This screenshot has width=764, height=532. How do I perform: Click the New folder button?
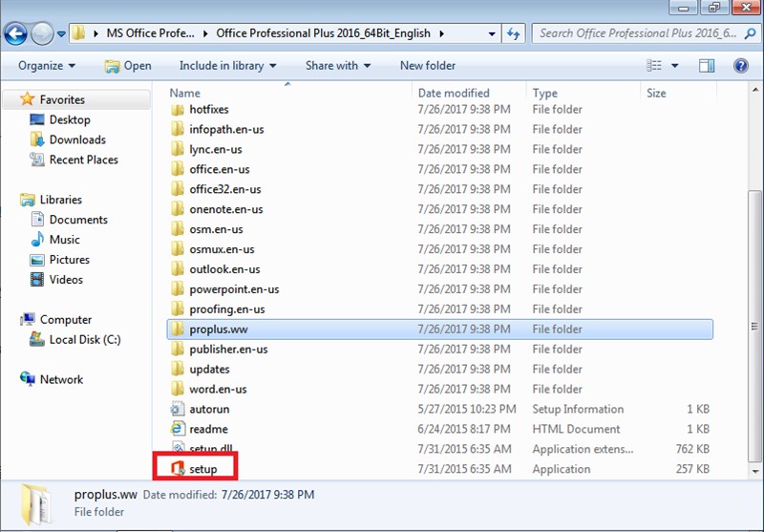pos(427,66)
